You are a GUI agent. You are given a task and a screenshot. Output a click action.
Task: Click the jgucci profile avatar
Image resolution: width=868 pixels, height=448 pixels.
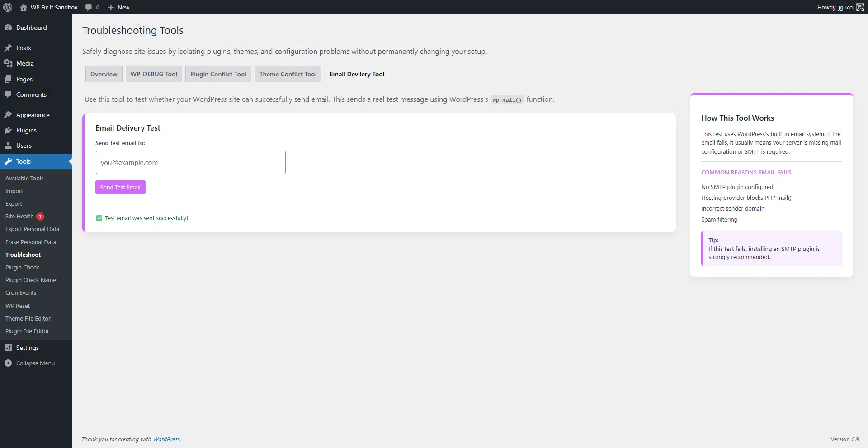click(860, 7)
